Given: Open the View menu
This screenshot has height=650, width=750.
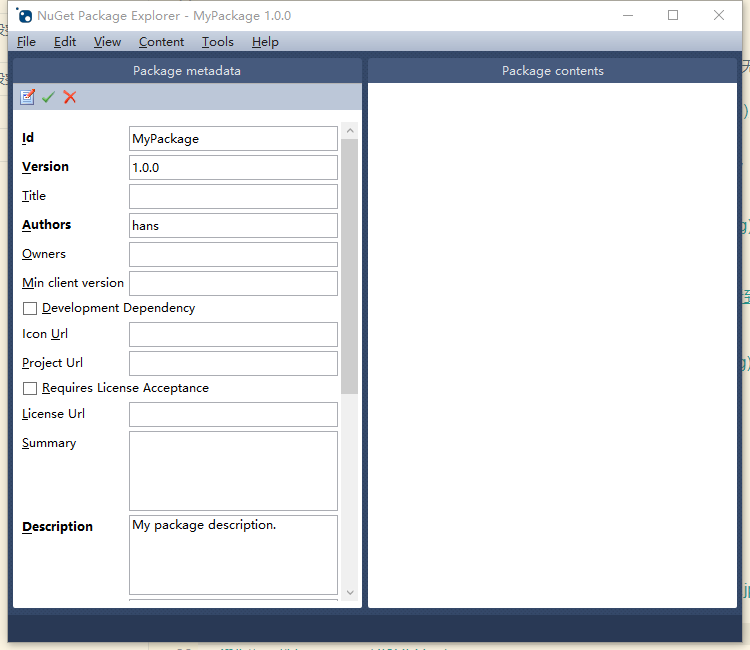Looking at the screenshot, I should [x=107, y=42].
